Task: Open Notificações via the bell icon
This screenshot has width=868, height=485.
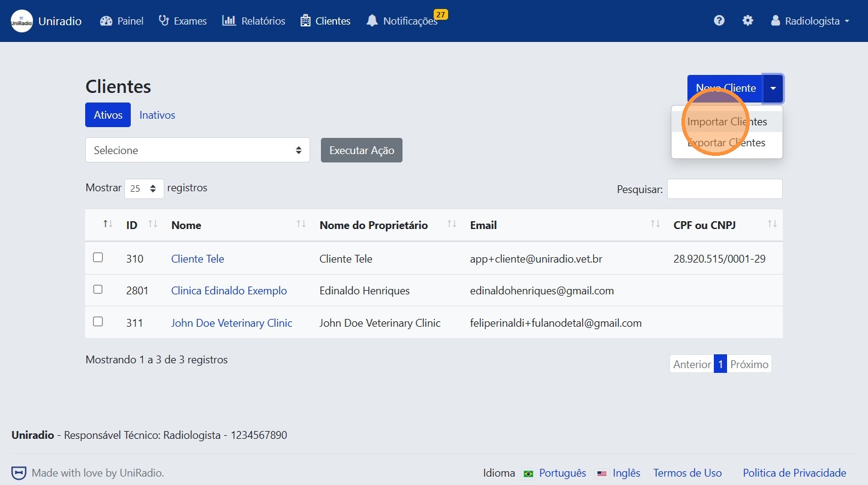Action: click(x=373, y=22)
